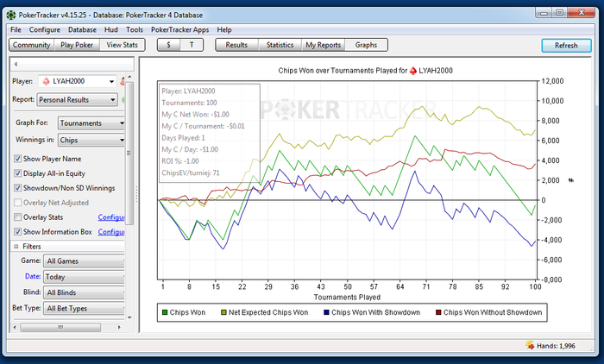
Task: Click the spade icon next to LYAH2000 in chart title
Action: tap(413, 71)
